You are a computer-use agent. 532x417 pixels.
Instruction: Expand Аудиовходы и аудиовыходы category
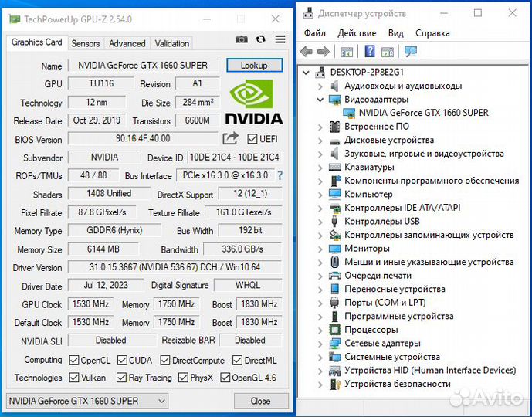(x=320, y=86)
